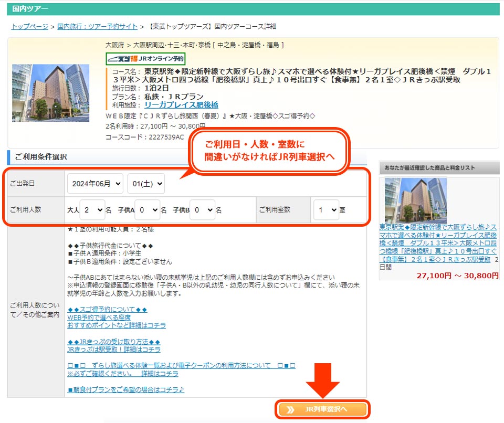The image size is (504, 423).
Task: Click WEB予約で選べる座席 link
Action: (x=99, y=318)
